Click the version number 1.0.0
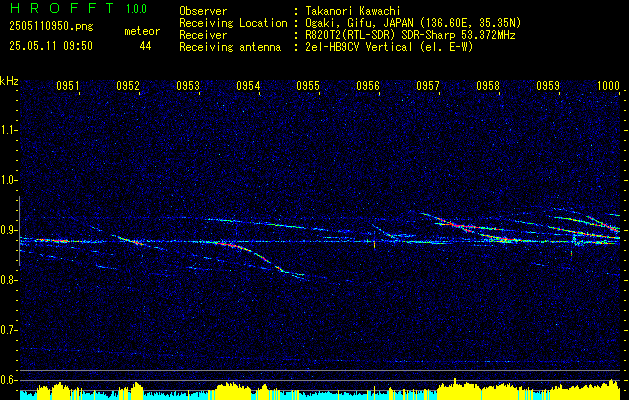The height and width of the screenshot is (400, 629). coord(136,9)
